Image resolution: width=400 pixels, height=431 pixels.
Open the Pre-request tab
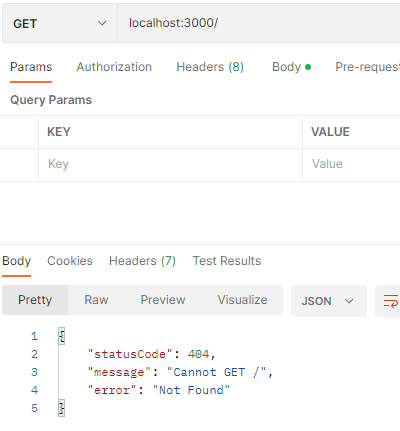click(367, 67)
